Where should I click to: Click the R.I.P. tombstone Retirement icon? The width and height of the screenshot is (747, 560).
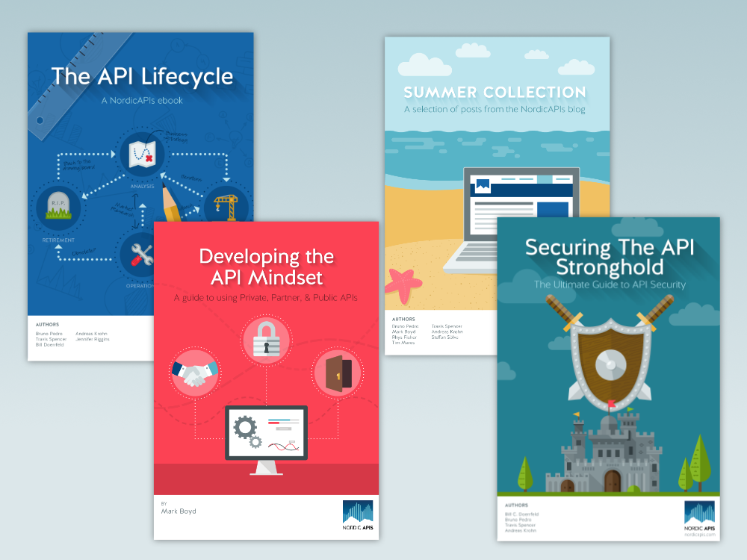[58, 208]
